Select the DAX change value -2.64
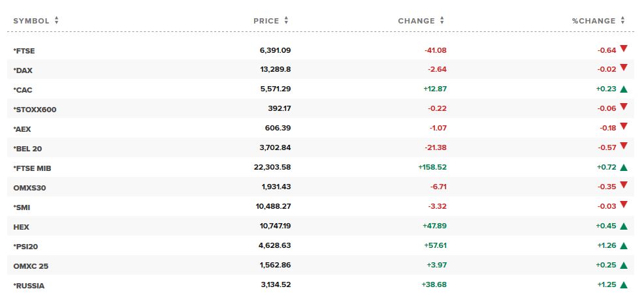The height and width of the screenshot is (306, 644). (x=437, y=69)
